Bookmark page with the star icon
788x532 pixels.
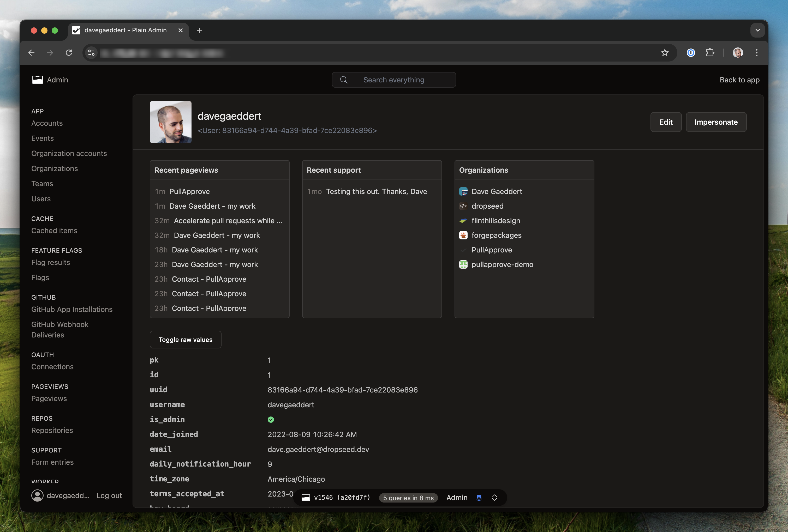pos(665,52)
